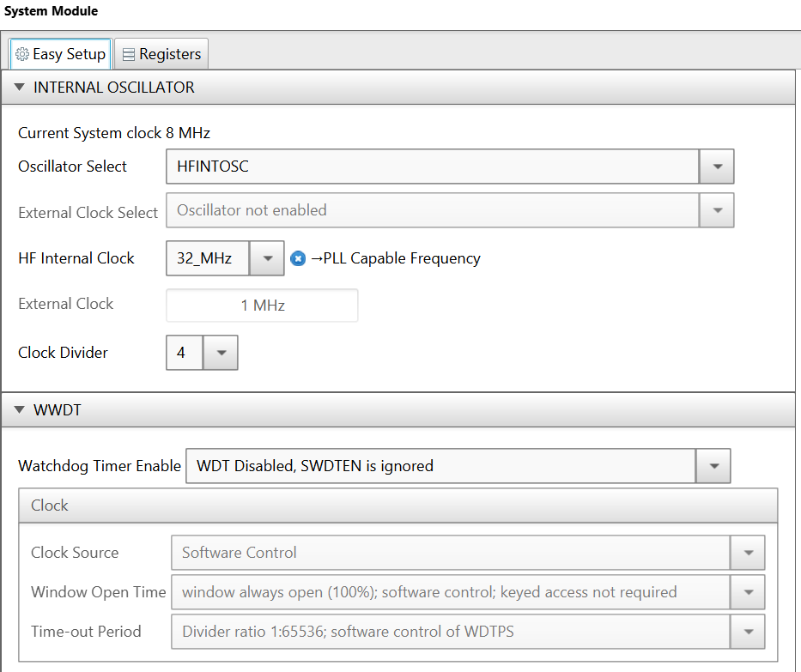The height and width of the screenshot is (672, 801).
Task: Click the Clock group header in WWDT
Action: [x=398, y=506]
